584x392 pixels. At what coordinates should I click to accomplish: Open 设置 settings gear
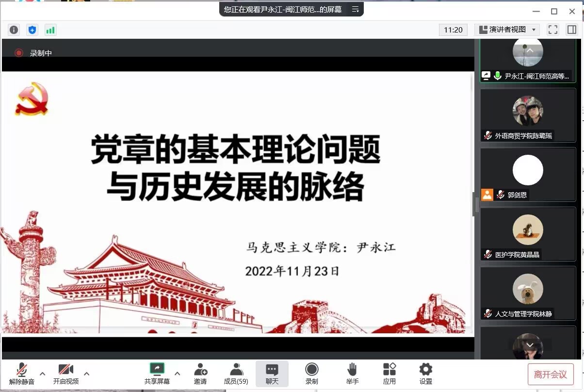425,374
